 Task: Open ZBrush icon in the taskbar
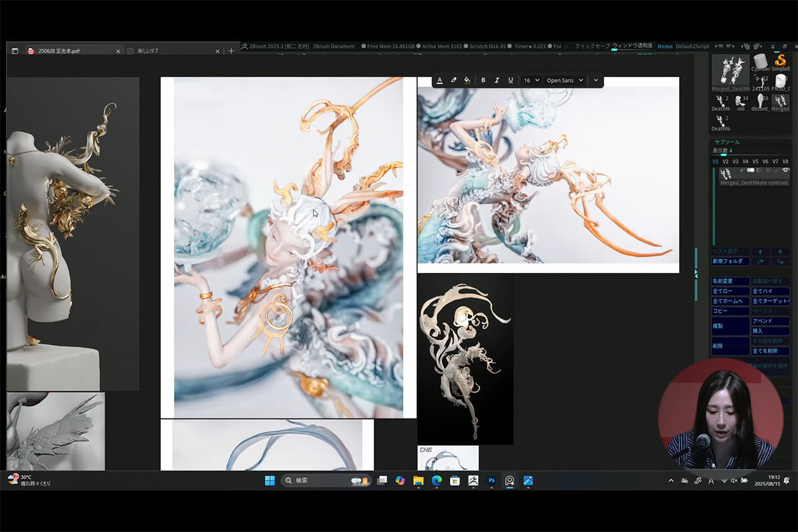tap(473, 481)
